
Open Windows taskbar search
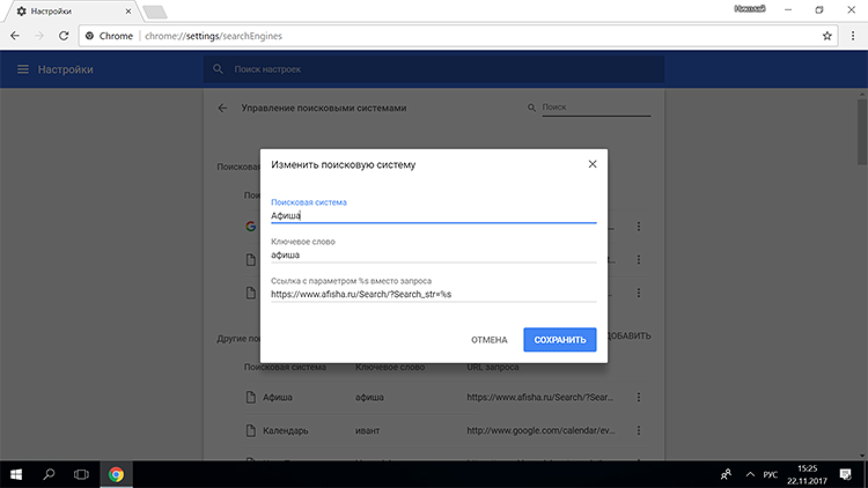click(49, 475)
